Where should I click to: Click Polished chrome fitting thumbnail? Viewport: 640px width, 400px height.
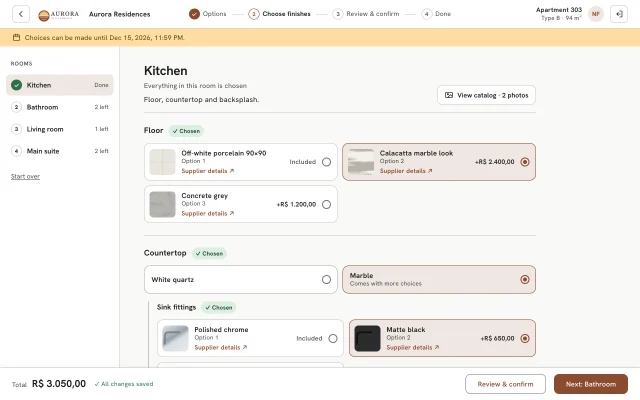[x=176, y=338]
